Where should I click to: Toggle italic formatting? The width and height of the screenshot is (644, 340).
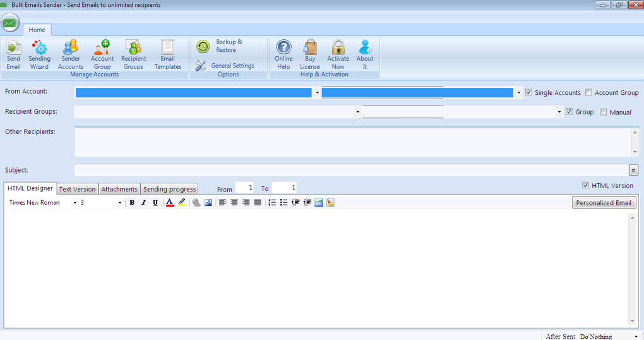click(x=143, y=202)
